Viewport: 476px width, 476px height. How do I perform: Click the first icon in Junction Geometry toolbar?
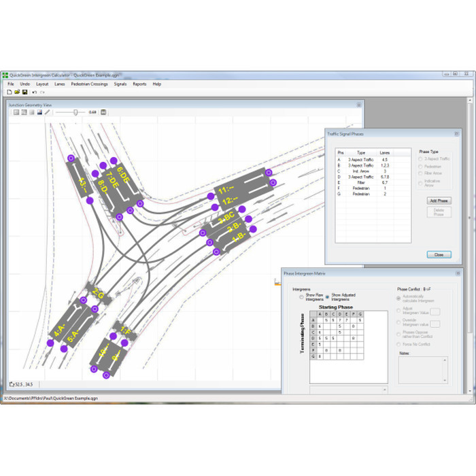pos(15,112)
